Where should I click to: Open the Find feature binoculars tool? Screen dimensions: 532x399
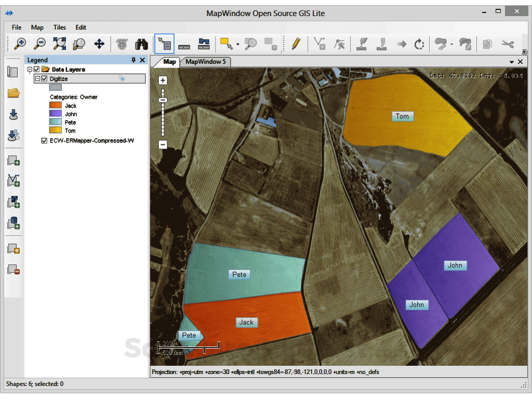click(x=141, y=44)
